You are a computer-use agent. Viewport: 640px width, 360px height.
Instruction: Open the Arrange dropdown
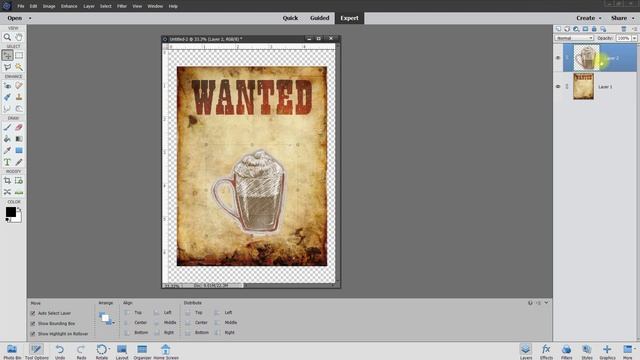coord(106,318)
